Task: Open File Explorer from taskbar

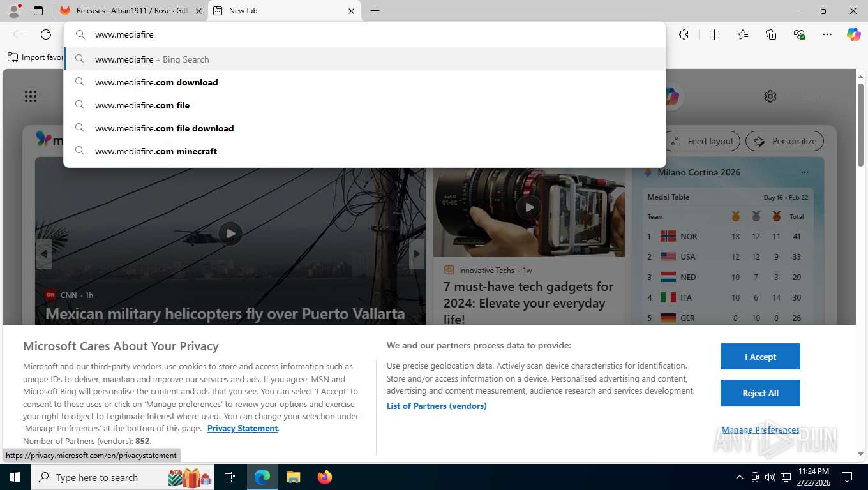Action: pos(293,477)
